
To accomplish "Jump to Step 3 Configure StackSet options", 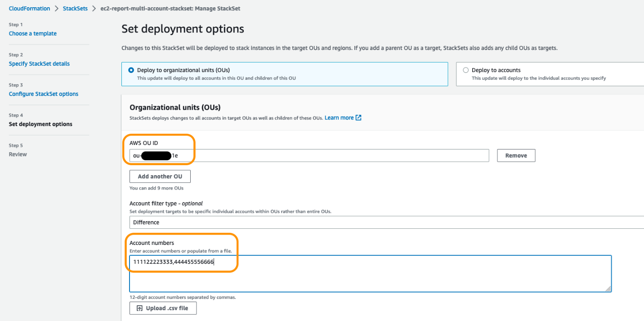I will (43, 94).
